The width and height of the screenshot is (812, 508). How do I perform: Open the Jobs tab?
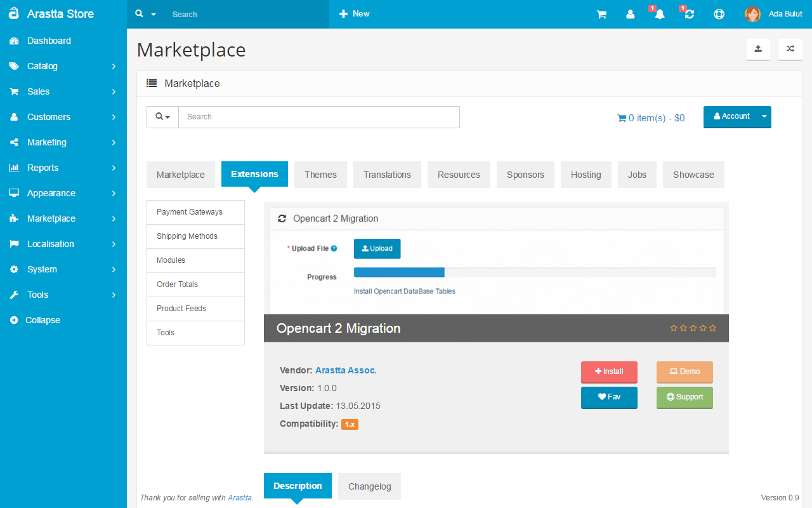(x=637, y=175)
